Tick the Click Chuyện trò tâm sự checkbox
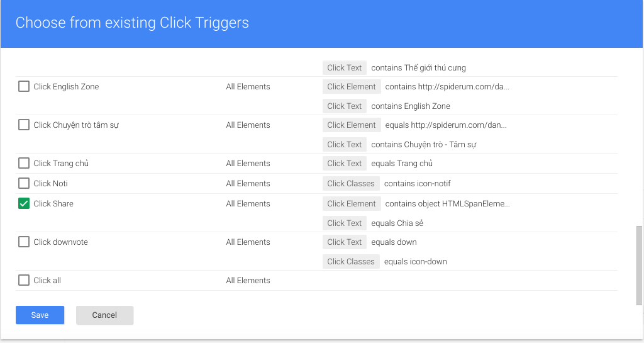 tap(24, 125)
